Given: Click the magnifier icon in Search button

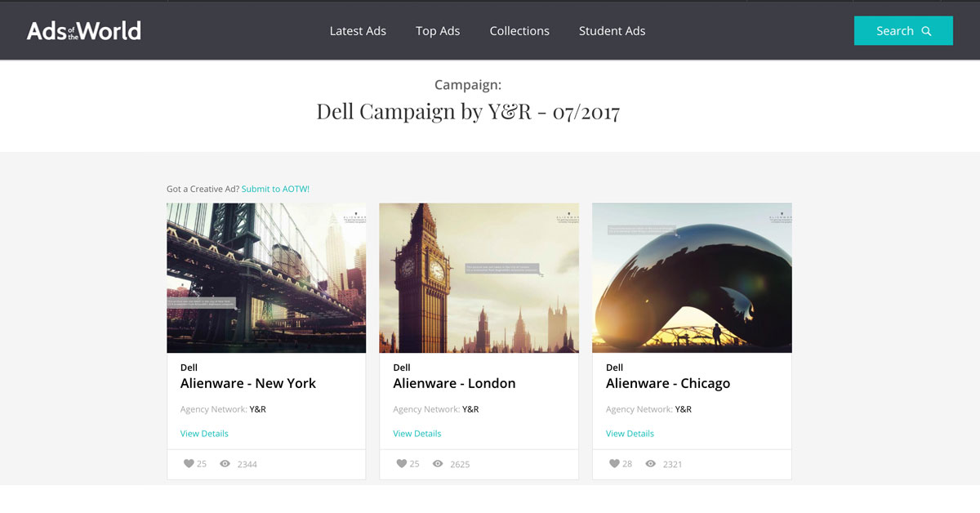Looking at the screenshot, I should (926, 31).
